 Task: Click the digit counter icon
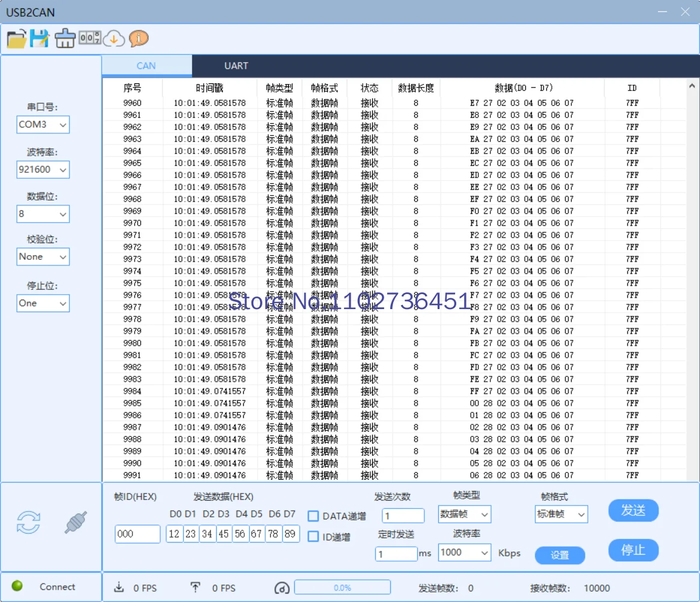pos(89,38)
